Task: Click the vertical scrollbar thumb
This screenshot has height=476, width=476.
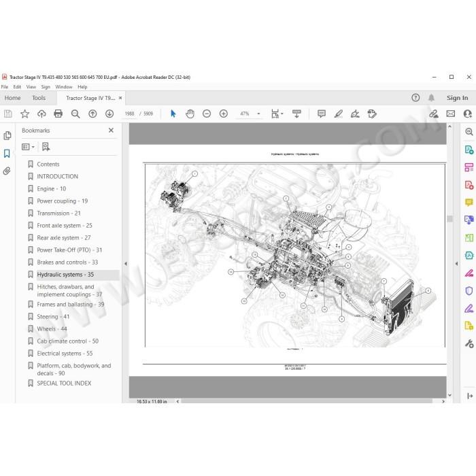Action: (450, 218)
